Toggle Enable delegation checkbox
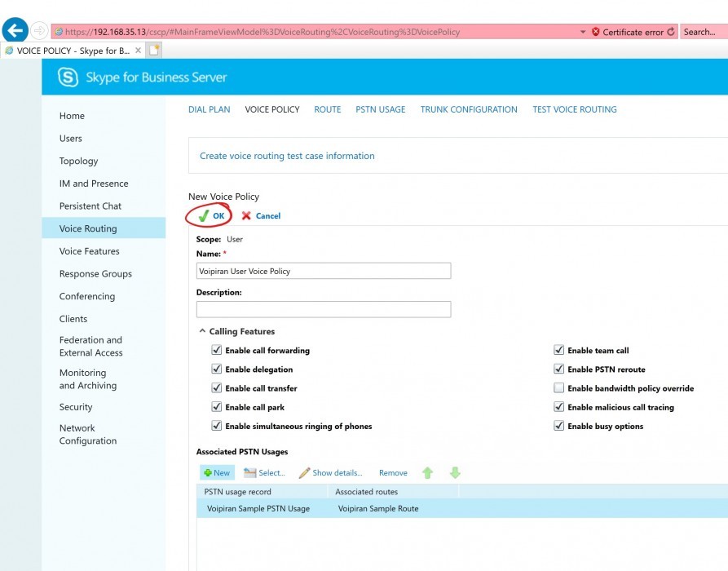 pos(216,369)
